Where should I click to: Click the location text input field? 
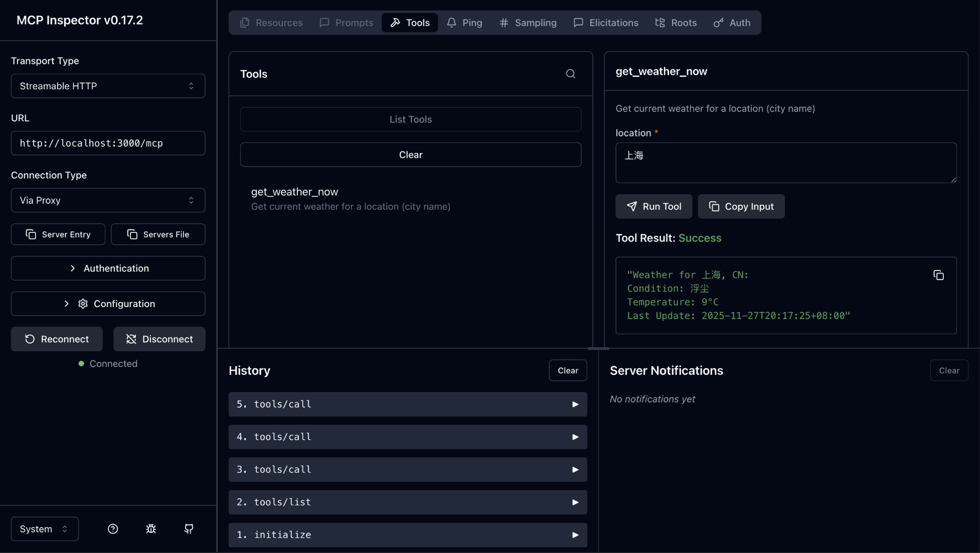pos(785,163)
